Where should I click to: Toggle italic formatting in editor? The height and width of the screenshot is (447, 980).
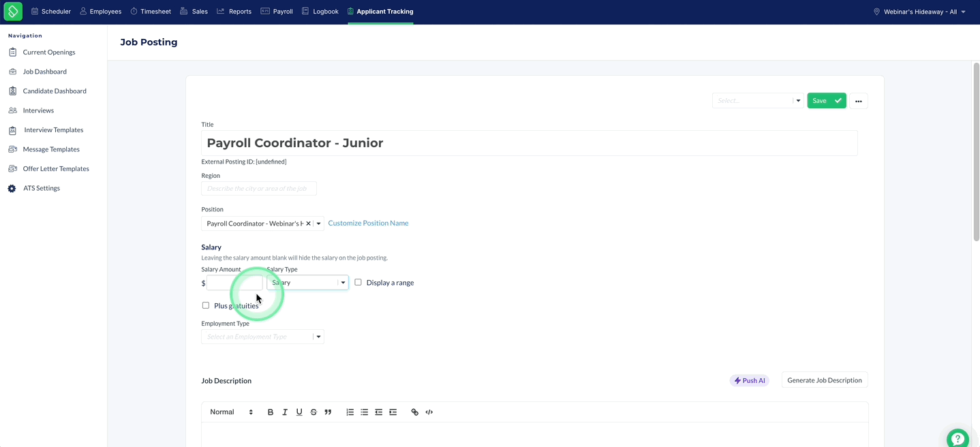[x=285, y=412]
